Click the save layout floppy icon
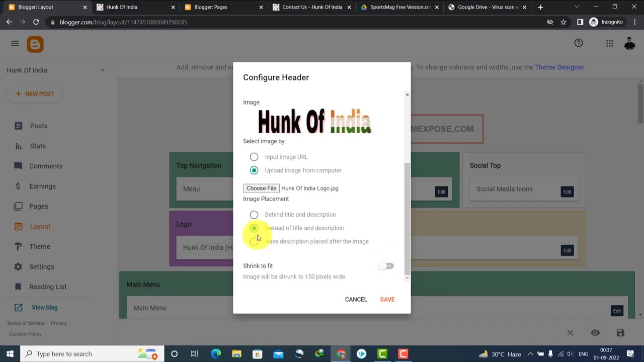 [x=620, y=333]
